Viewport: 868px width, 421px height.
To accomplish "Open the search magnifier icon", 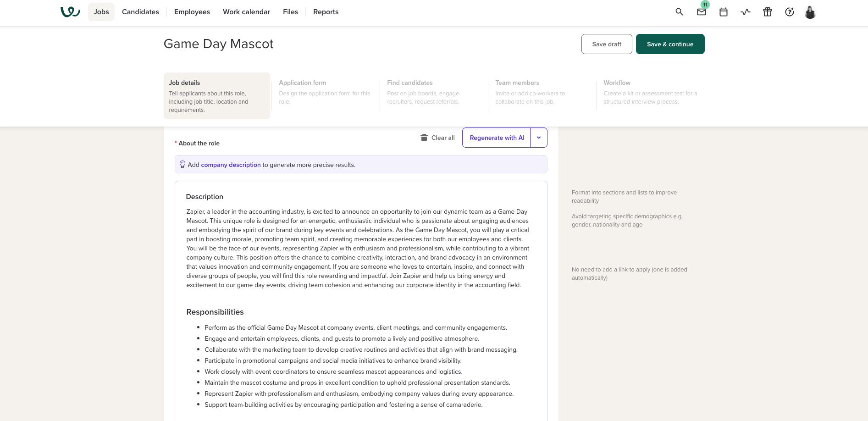I will point(680,12).
